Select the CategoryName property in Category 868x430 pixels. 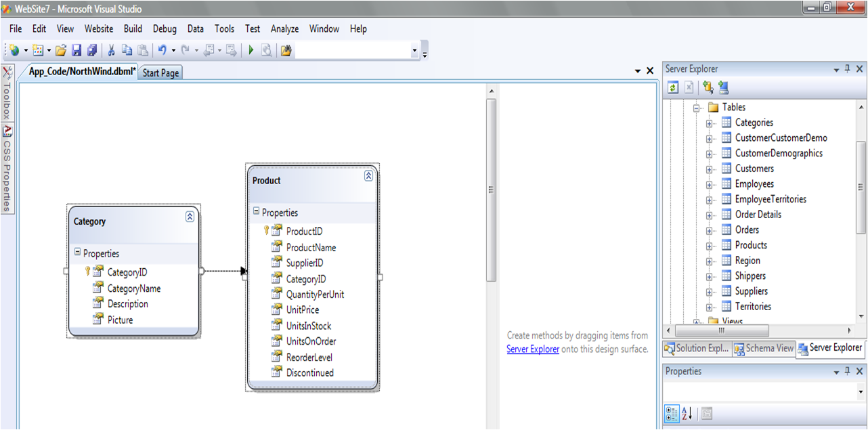[x=133, y=288]
